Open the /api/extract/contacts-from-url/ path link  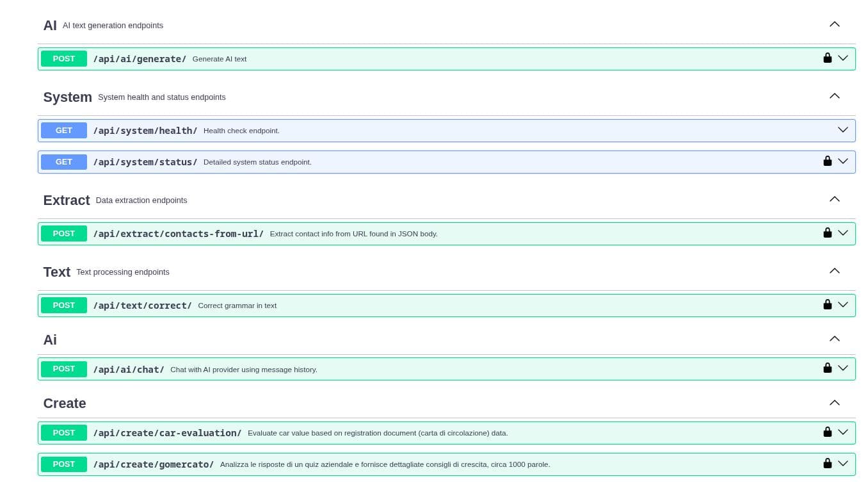click(178, 234)
